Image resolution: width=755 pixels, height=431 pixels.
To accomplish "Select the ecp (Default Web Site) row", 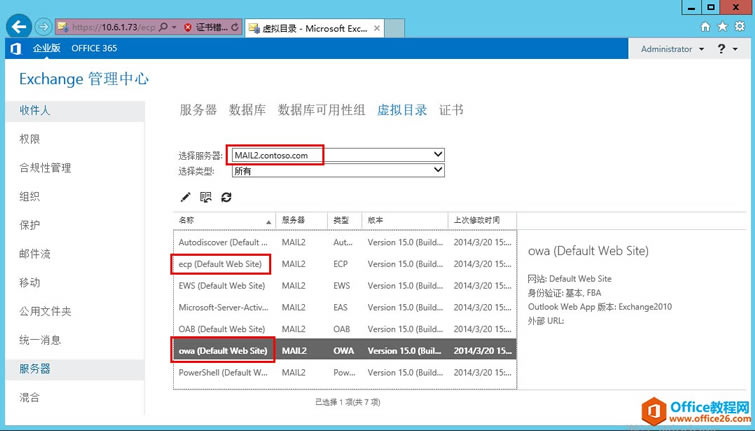I will (x=345, y=264).
